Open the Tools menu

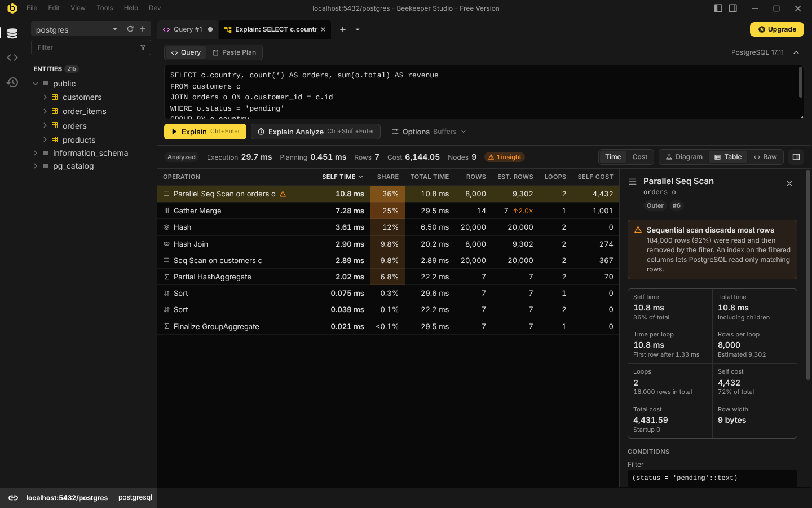[x=104, y=8]
